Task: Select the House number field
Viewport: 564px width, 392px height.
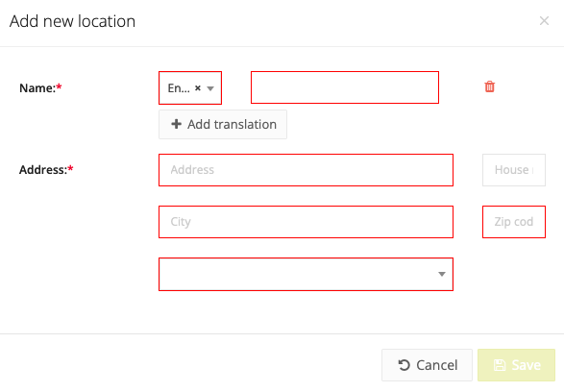Action: (x=514, y=170)
